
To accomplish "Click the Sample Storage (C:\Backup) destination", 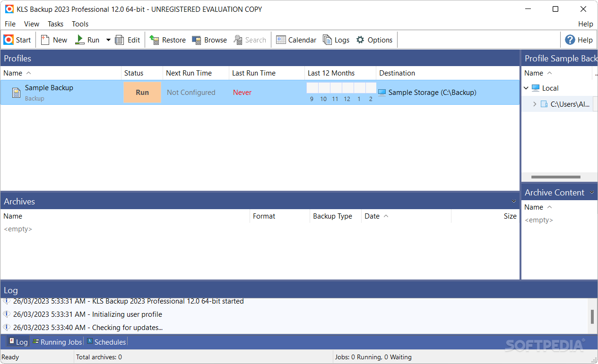I will (432, 93).
